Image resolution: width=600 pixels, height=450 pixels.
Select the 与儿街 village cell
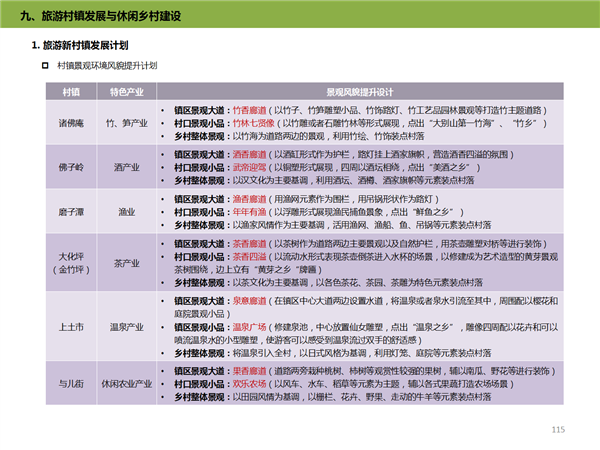(71, 383)
